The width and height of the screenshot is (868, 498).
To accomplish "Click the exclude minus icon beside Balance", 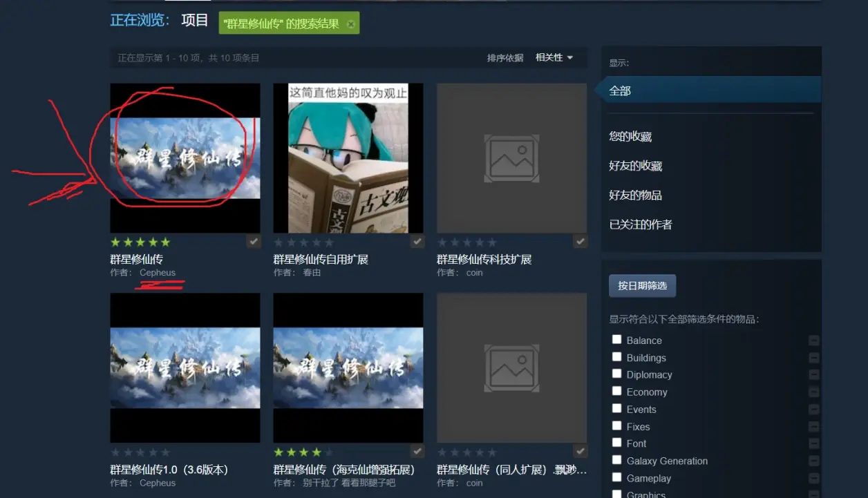I will click(x=813, y=341).
